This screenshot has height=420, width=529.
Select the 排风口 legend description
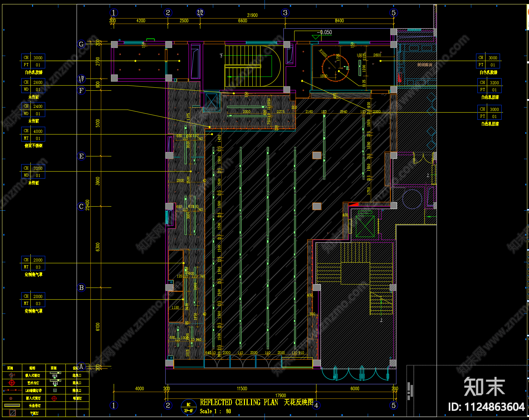[77, 391]
